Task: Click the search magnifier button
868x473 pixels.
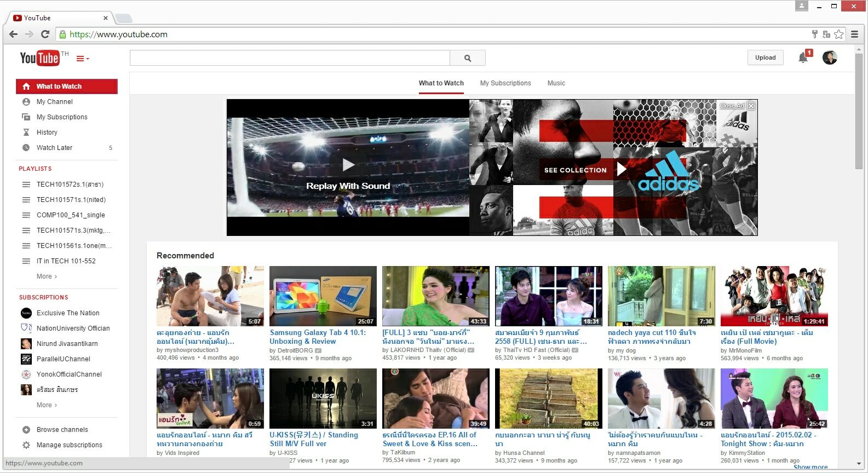Action: pos(467,58)
